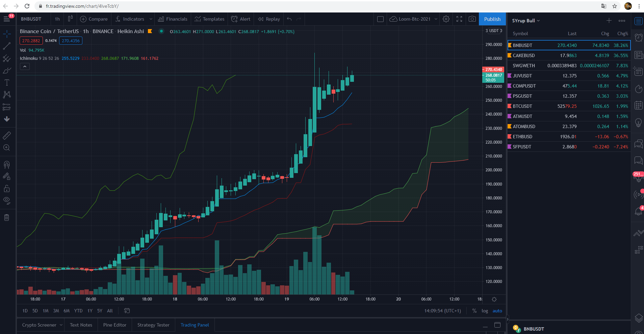Select ETHBUSD in the watchlist

tap(569, 137)
